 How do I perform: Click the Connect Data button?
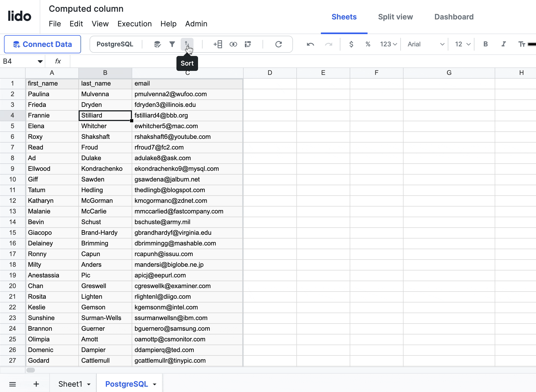[x=43, y=44]
